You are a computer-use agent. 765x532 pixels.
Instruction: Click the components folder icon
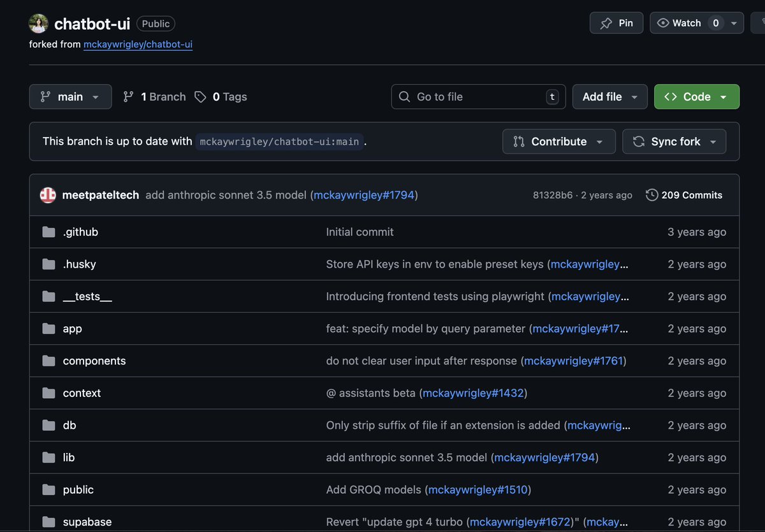coord(48,361)
